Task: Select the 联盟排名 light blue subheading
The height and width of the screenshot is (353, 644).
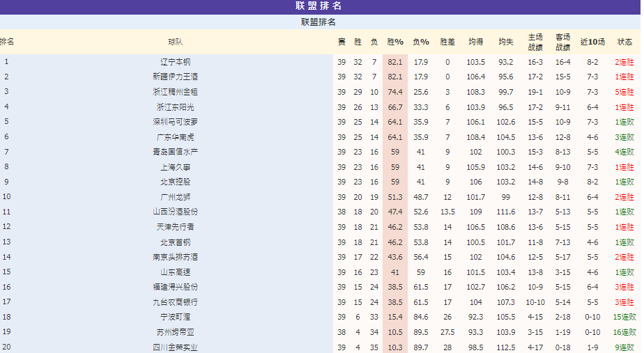Action: point(319,22)
